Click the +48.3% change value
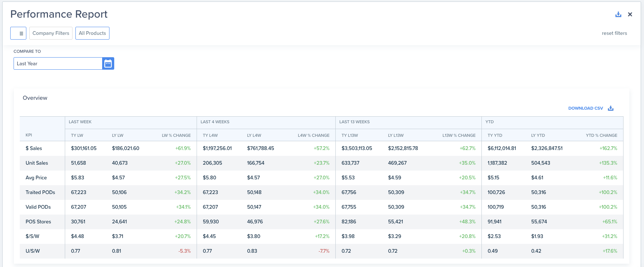This screenshot has width=644, height=267. (467, 222)
